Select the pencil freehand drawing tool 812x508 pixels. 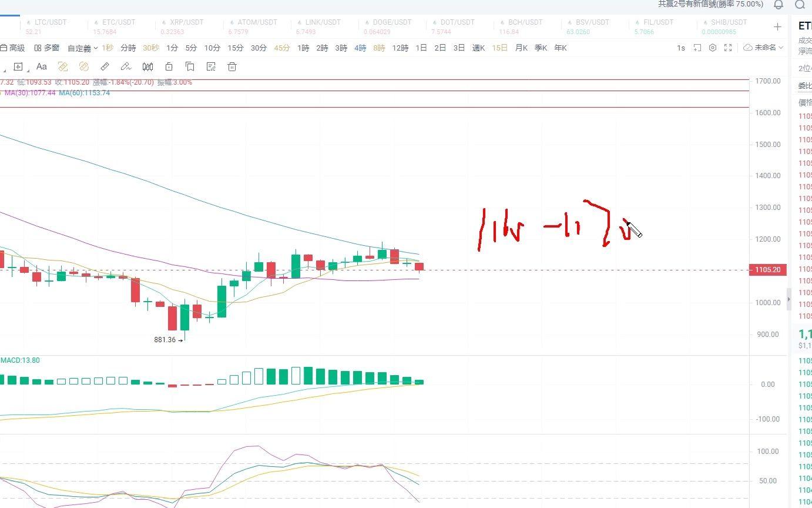coord(125,66)
